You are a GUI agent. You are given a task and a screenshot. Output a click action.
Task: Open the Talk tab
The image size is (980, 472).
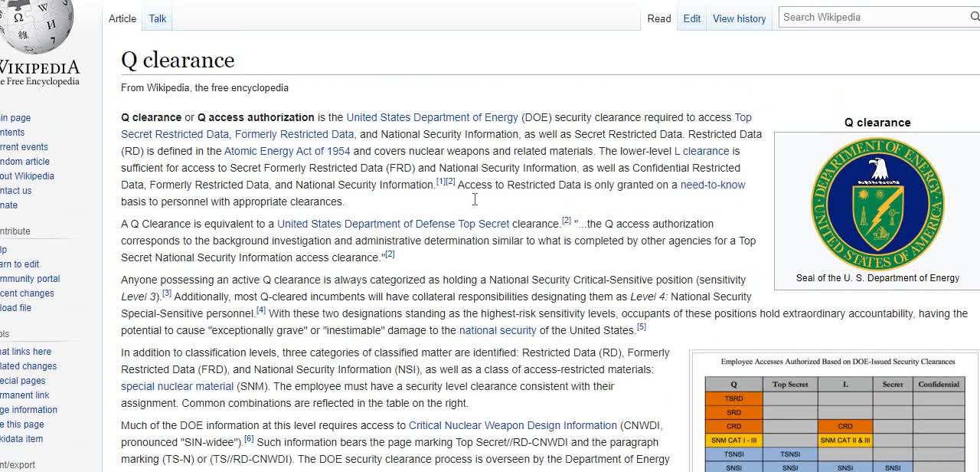pos(158,18)
